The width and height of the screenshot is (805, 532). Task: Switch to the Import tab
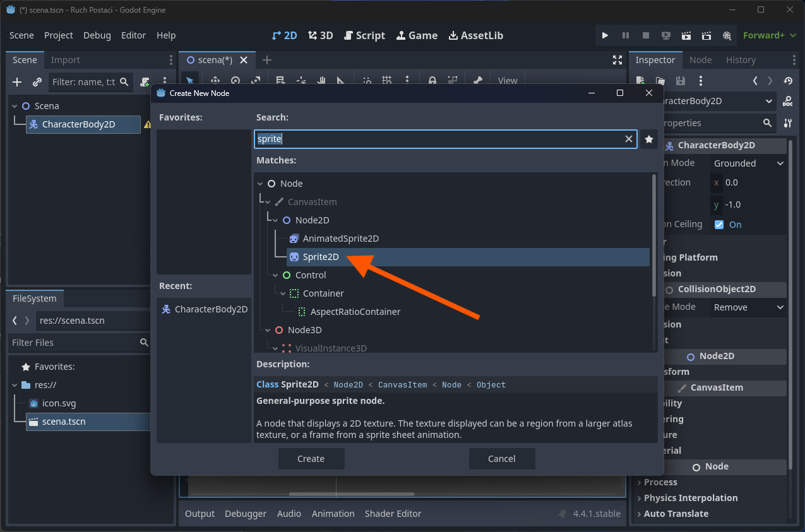pyautogui.click(x=66, y=60)
